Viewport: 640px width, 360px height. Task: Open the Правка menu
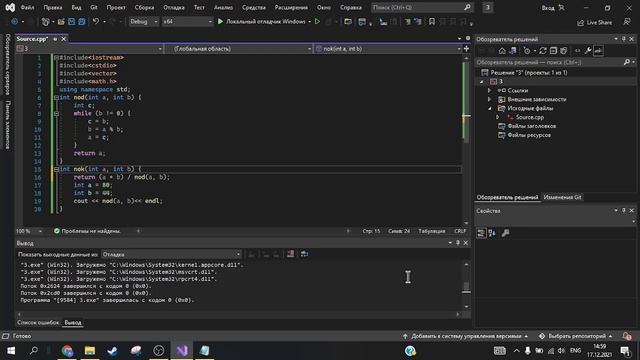pyautogui.click(x=53, y=7)
